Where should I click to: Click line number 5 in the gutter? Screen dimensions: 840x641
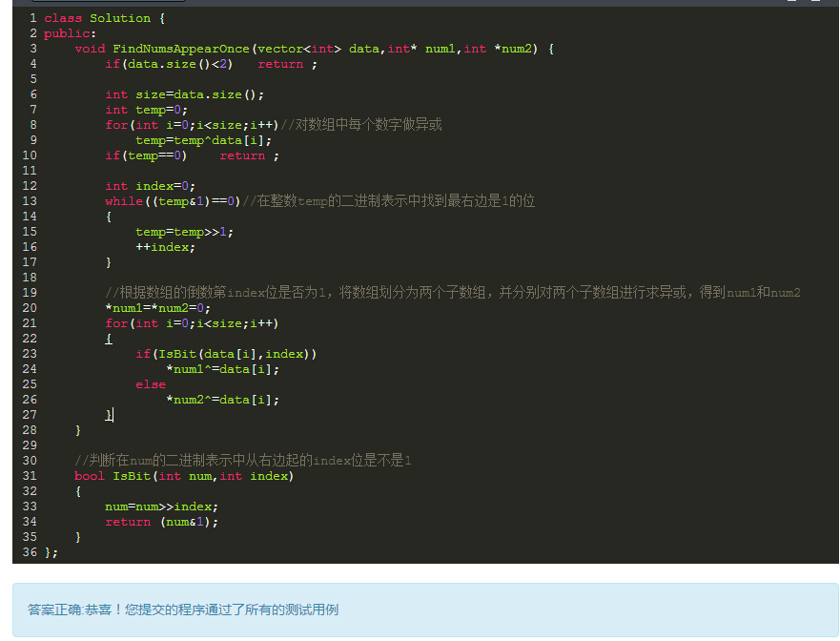pyautogui.click(x=33, y=79)
